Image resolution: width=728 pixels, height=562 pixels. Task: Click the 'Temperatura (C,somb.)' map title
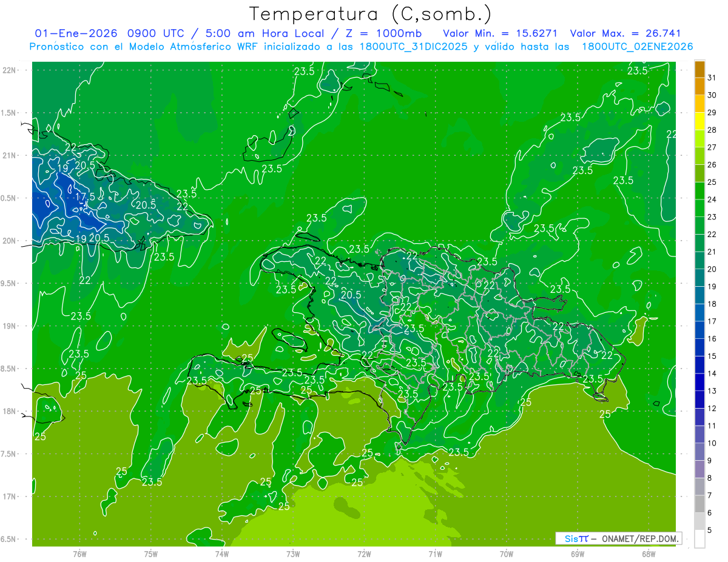pos(370,14)
